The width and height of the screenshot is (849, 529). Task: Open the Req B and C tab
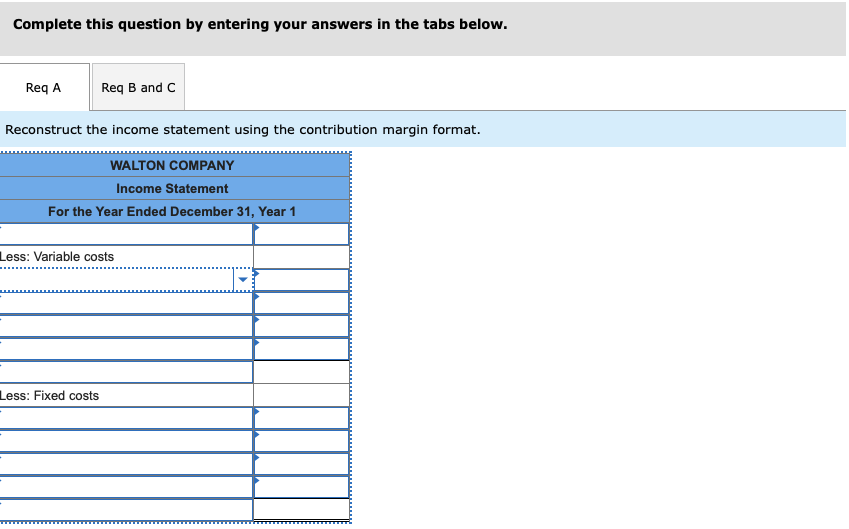(138, 87)
